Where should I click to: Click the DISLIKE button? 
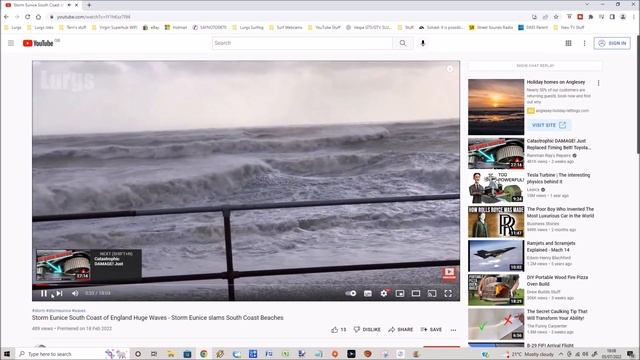[x=367, y=329]
